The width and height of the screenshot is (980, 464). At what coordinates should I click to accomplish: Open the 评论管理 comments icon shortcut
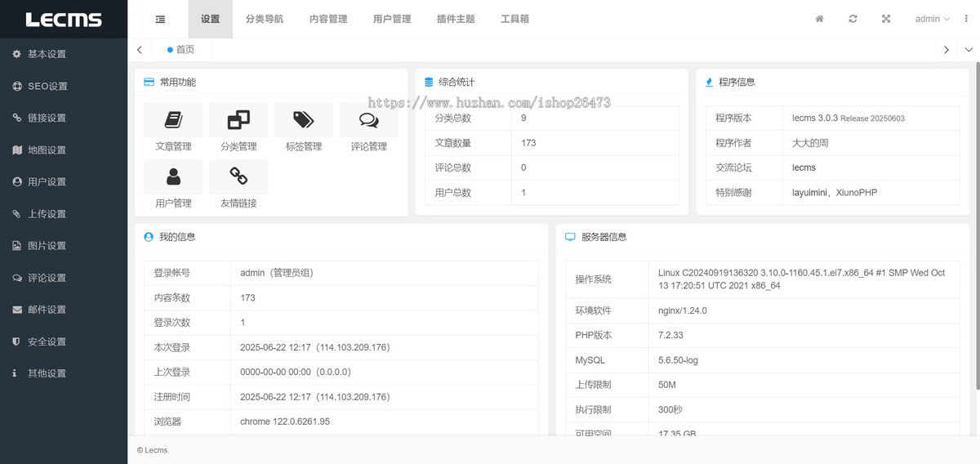[x=369, y=120]
